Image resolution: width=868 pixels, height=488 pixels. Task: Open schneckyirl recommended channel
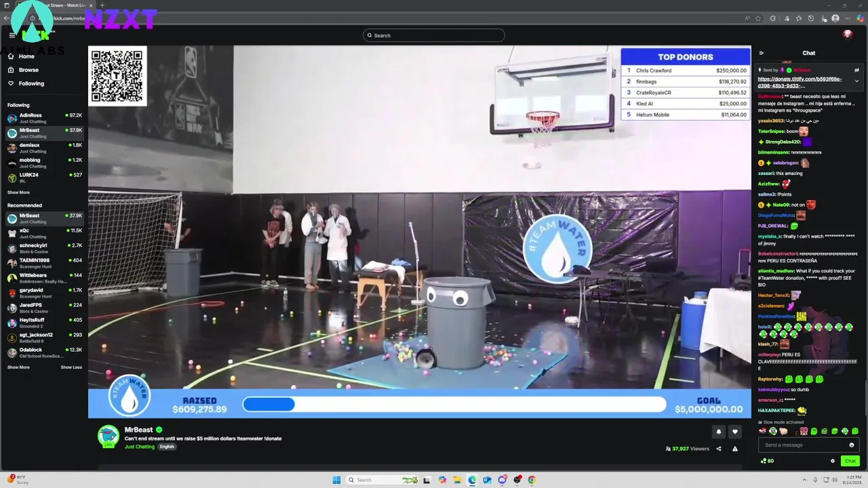tap(44, 248)
